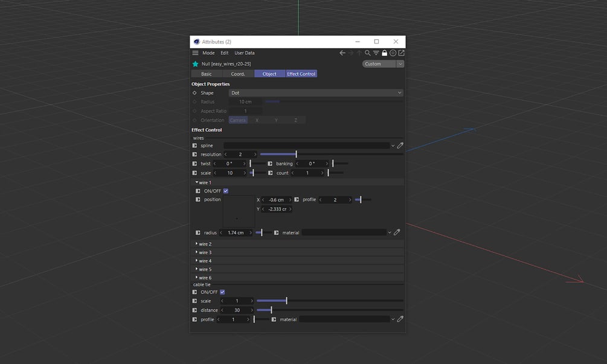Click the keyframe icon beside cable tie distance
607x364 pixels.
(194, 310)
